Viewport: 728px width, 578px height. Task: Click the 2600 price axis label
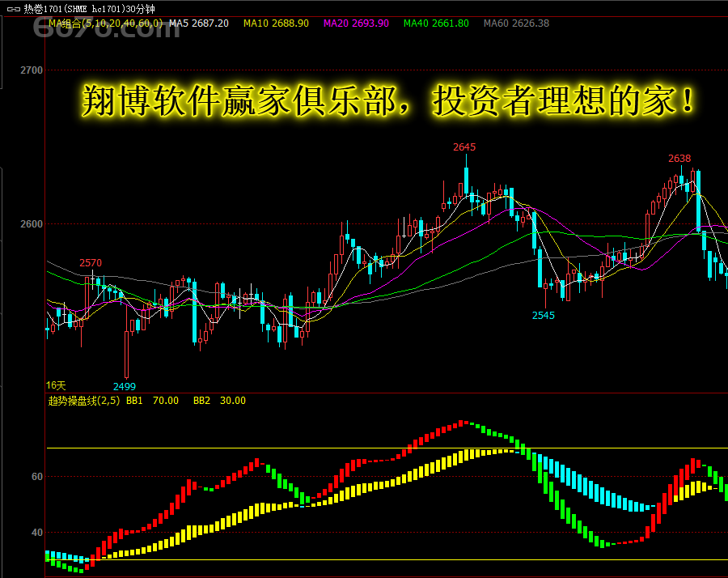coord(31,224)
